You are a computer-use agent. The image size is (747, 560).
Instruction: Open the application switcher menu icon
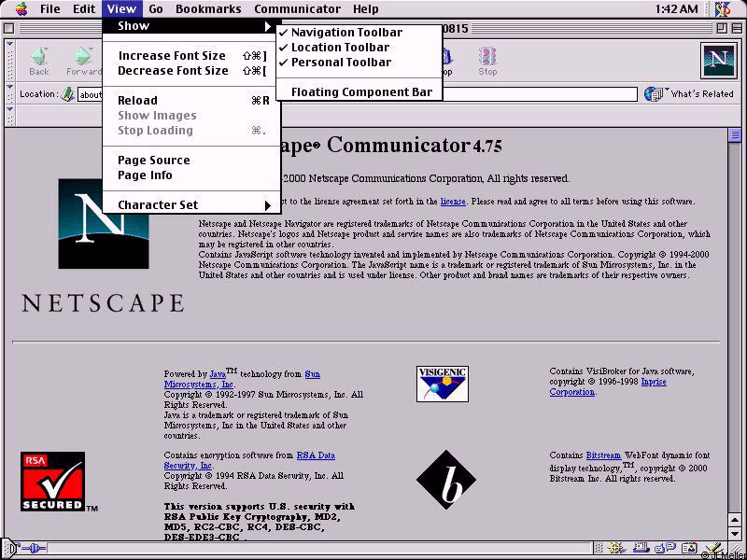click(723, 8)
